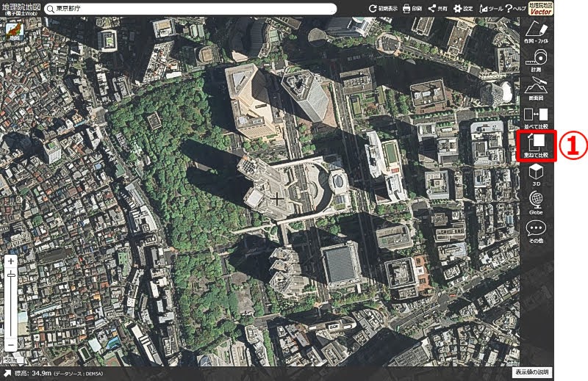Open the 共有 share menu
The width and height of the screenshot is (588, 381).
437,8
